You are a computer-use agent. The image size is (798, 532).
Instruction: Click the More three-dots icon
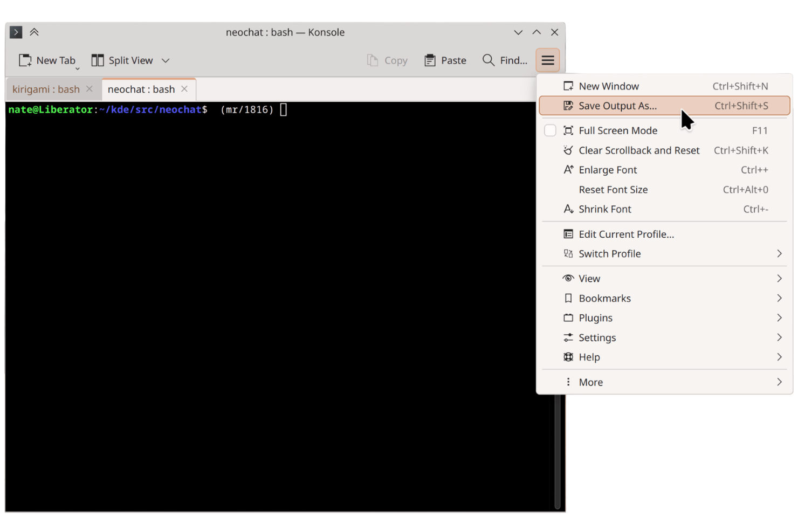568,382
